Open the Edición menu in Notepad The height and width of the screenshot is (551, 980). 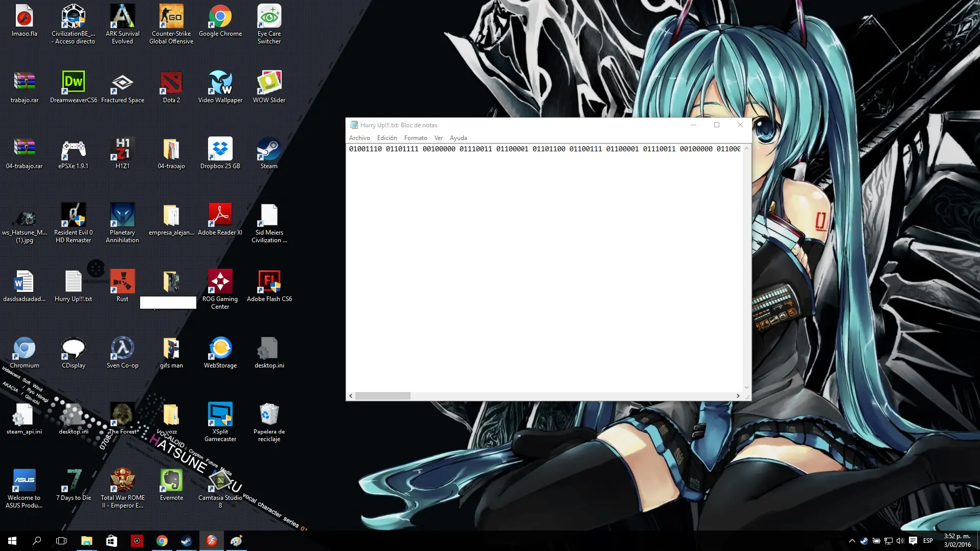pos(387,138)
